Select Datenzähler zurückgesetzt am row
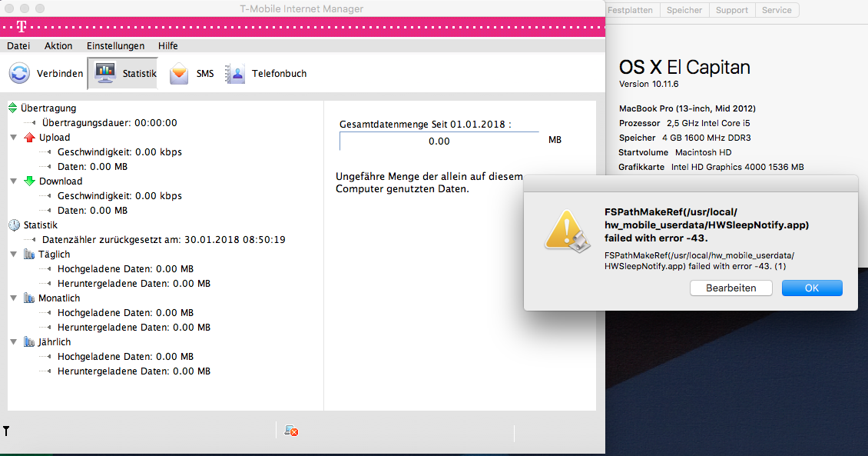This screenshot has width=868, height=456. click(164, 239)
